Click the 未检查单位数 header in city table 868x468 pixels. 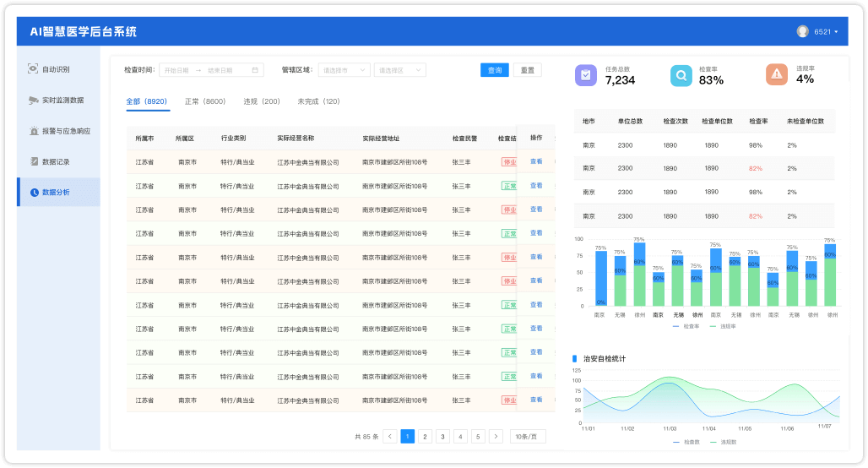(x=806, y=121)
